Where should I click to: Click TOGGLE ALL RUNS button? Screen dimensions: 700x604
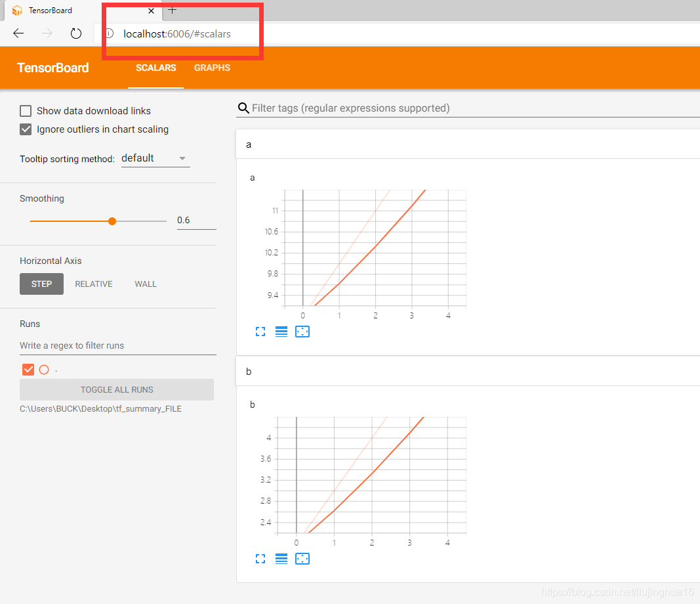coord(117,389)
